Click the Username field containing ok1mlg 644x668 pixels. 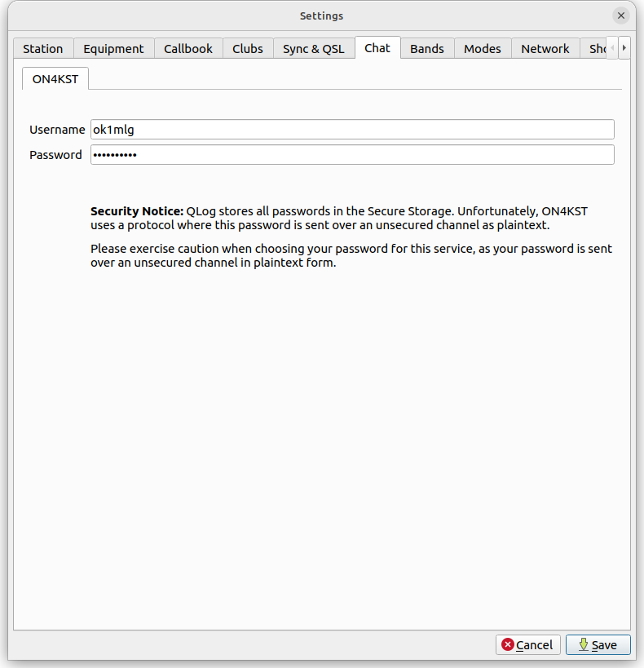352,130
